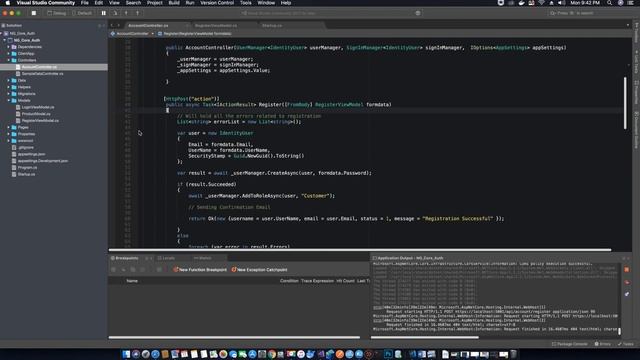Click the editor's horizontal scrollbar
The width and height of the screenshot is (640, 360).
click(360, 249)
